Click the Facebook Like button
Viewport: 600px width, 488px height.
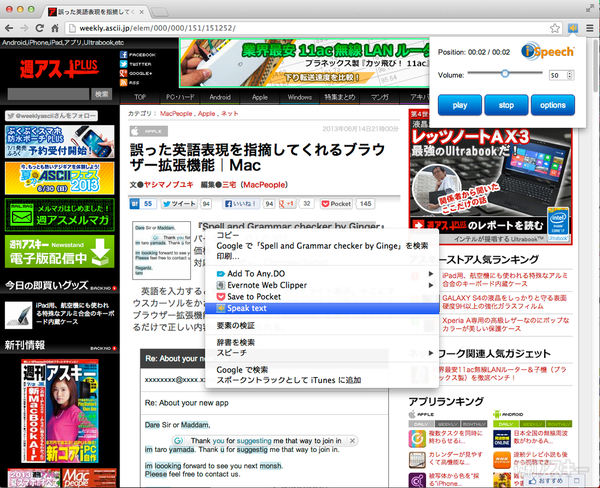pyautogui.click(x=241, y=204)
